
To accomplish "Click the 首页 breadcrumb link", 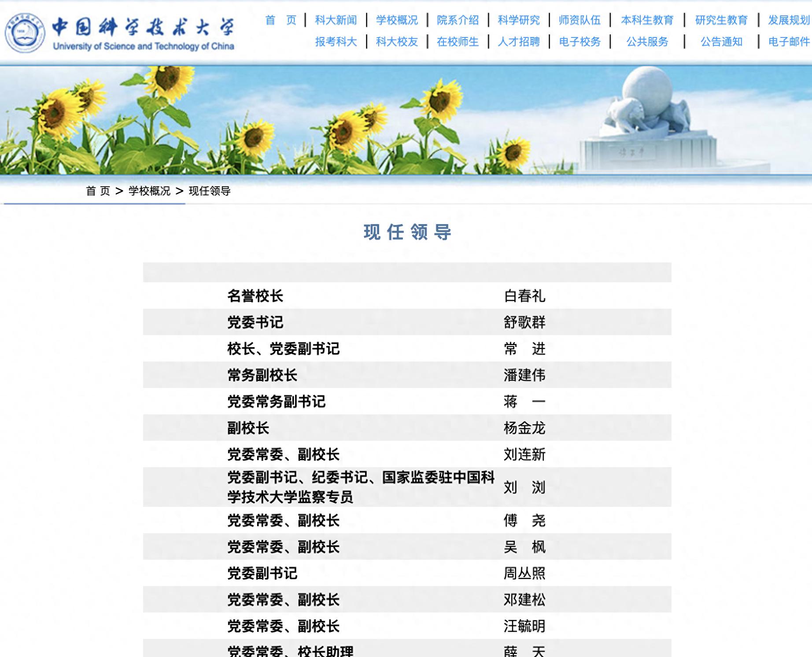I will 98,191.
